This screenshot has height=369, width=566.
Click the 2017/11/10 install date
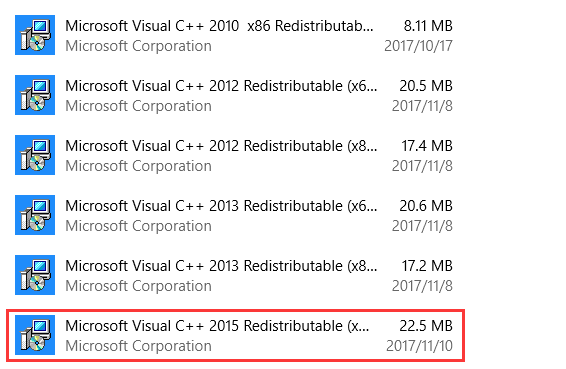point(419,346)
